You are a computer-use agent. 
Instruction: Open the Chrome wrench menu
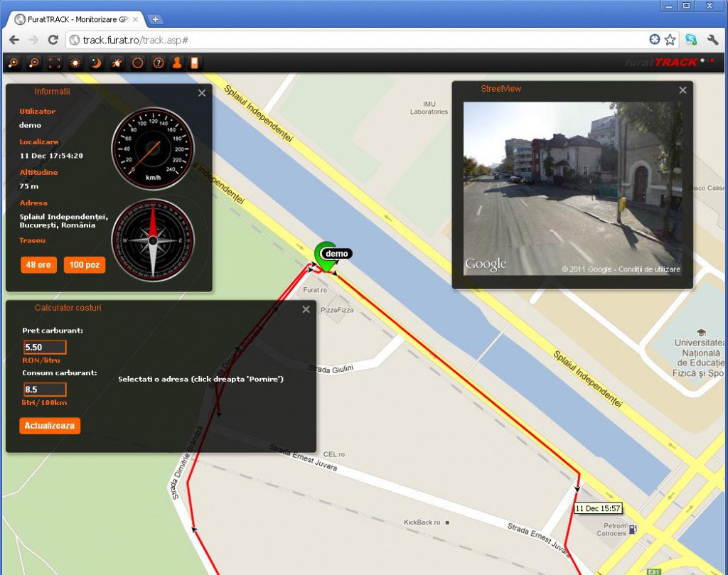(712, 40)
